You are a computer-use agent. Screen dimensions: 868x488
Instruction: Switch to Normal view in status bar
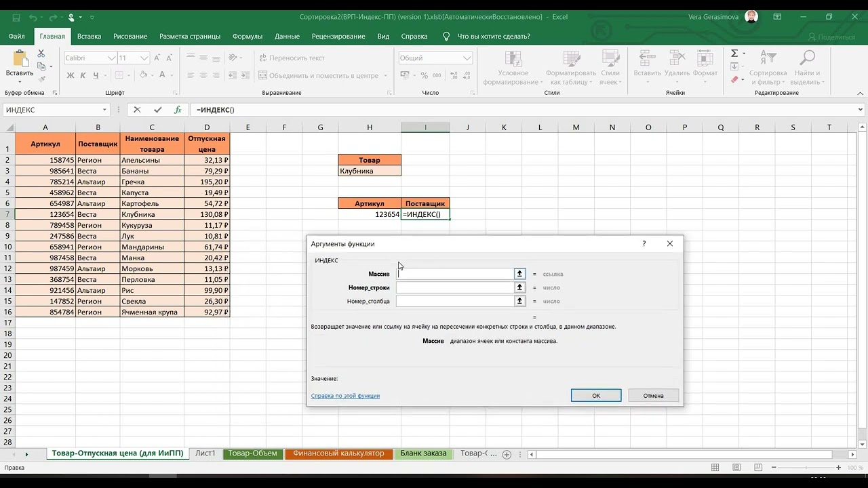click(x=715, y=468)
